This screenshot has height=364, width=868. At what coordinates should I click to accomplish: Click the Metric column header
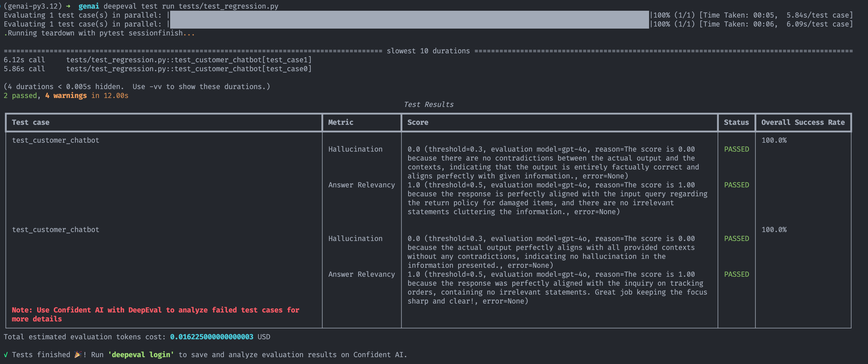pyautogui.click(x=341, y=122)
